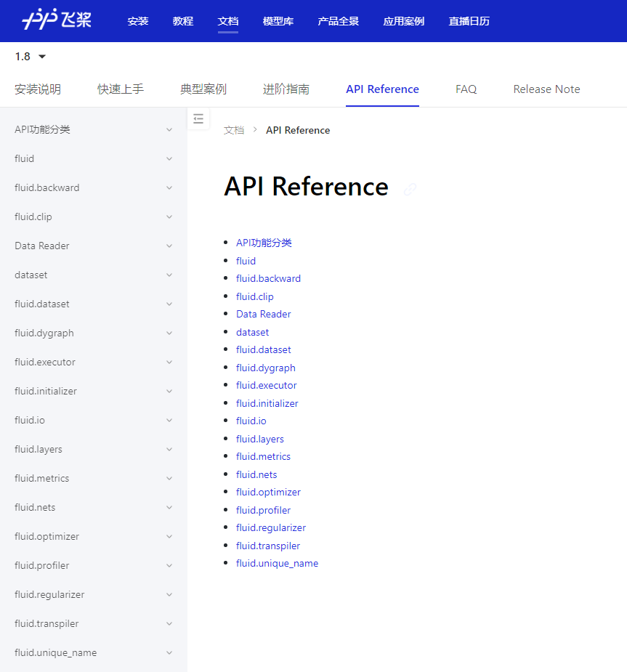Open the fluid.profiler link in content list

click(x=263, y=510)
